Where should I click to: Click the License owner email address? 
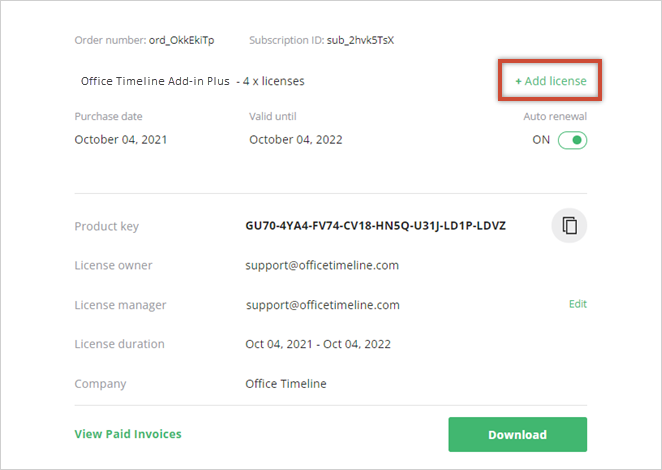[x=322, y=265]
